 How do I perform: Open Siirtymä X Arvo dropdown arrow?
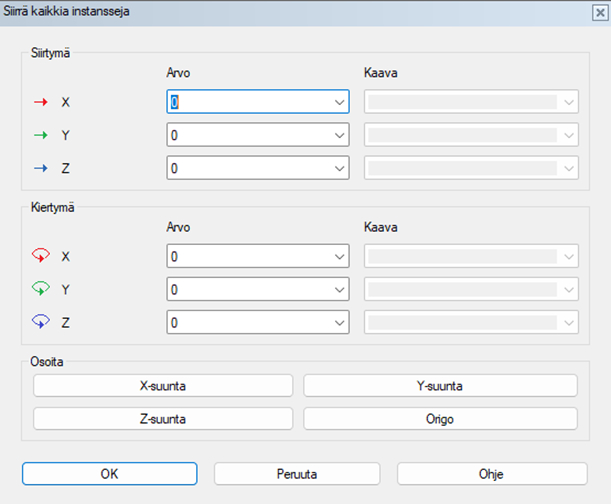[337, 102]
